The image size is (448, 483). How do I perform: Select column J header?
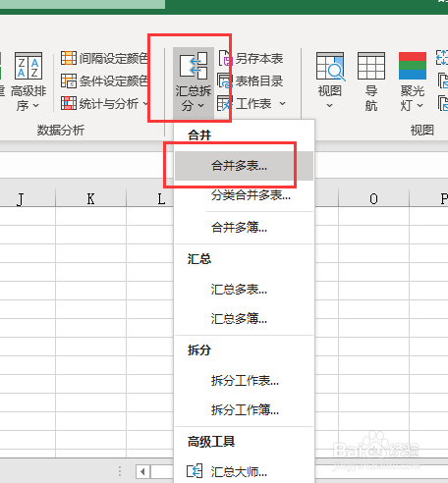(x=21, y=199)
